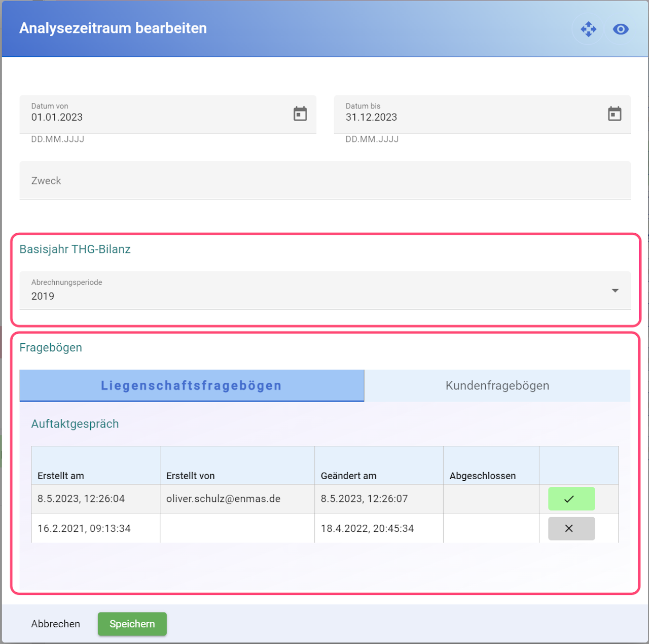Switch to the Kundenfragebögen tab
Image resolution: width=649 pixels, height=644 pixels.
497,385
